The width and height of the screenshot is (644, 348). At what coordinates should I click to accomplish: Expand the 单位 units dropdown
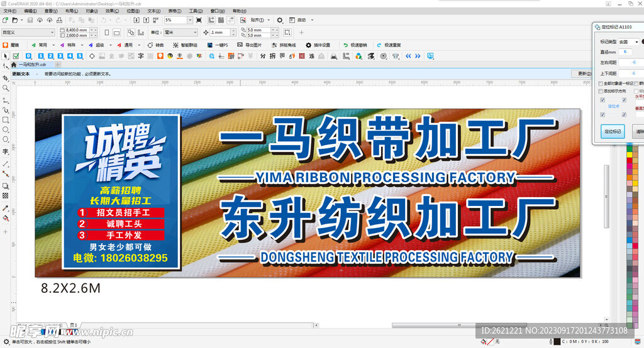195,33
